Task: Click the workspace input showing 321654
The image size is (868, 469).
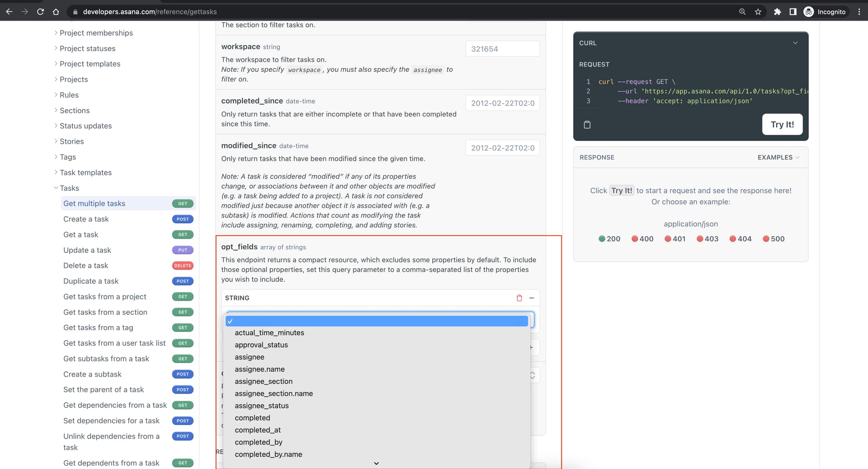Action: pos(502,48)
